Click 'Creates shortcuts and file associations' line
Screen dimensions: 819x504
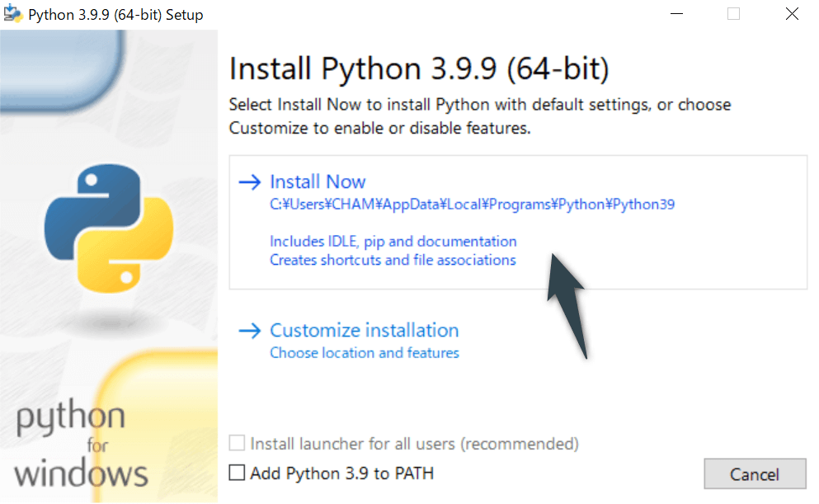[393, 260]
